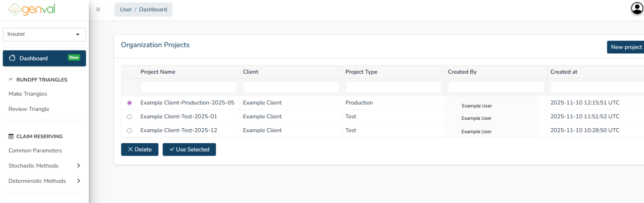Open Make Triangles in sidebar
This screenshot has width=644, height=203.
pyautogui.click(x=28, y=94)
